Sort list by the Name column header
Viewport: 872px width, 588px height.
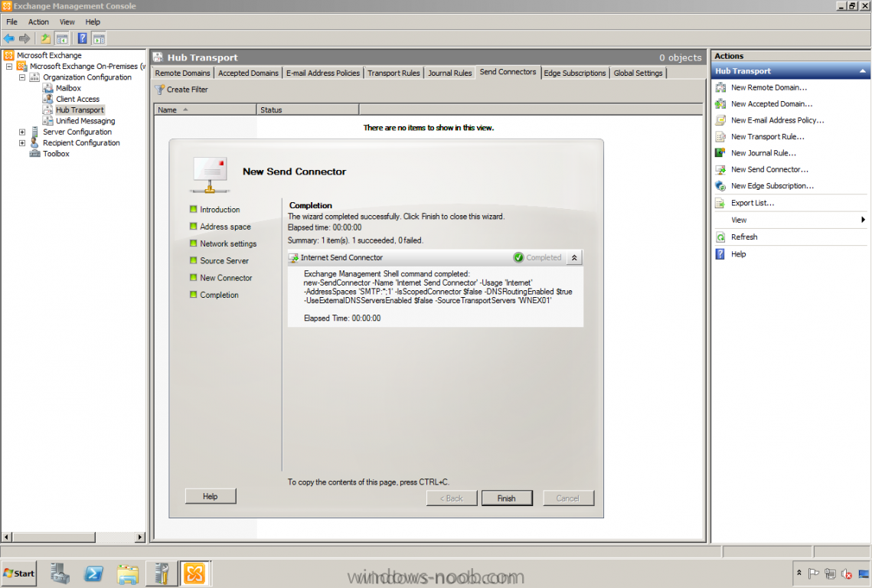click(205, 110)
